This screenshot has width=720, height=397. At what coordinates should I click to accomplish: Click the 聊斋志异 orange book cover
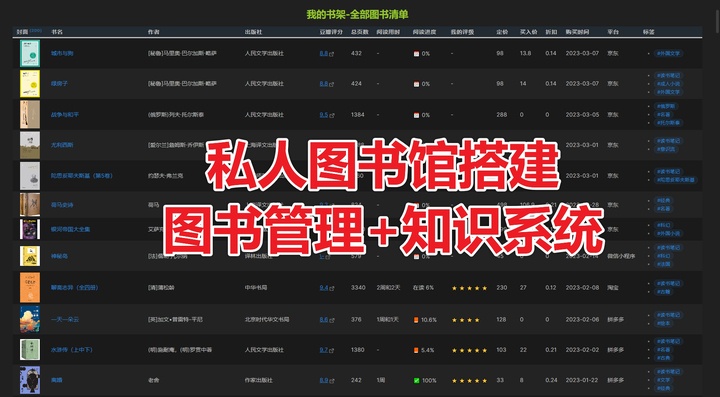[x=30, y=288]
